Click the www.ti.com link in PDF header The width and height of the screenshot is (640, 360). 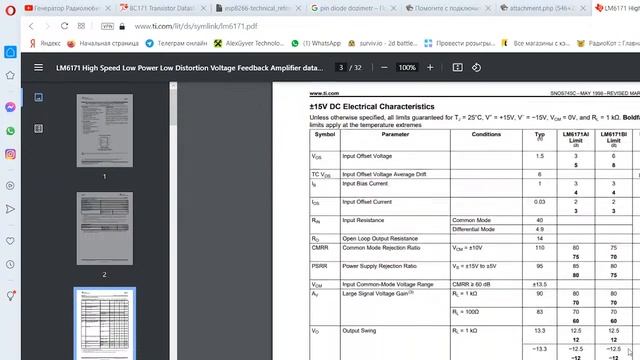324,93
